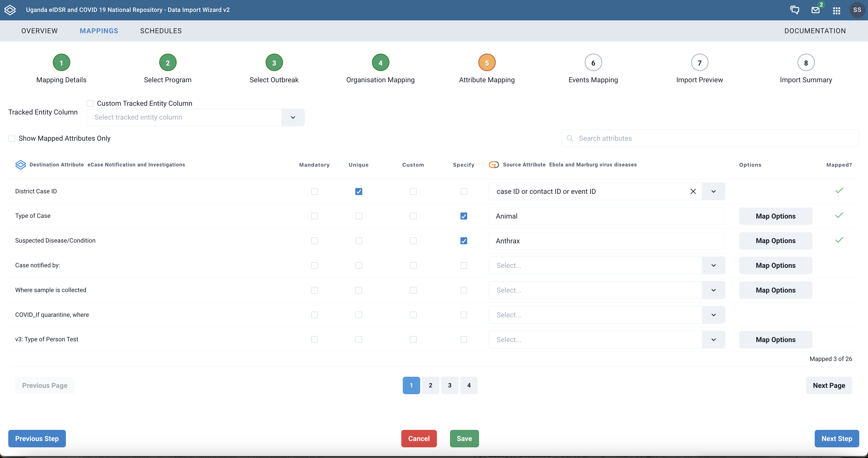This screenshot has height=458, width=868.
Task: Uncheck Unique for District Case ID
Action: pos(359,192)
